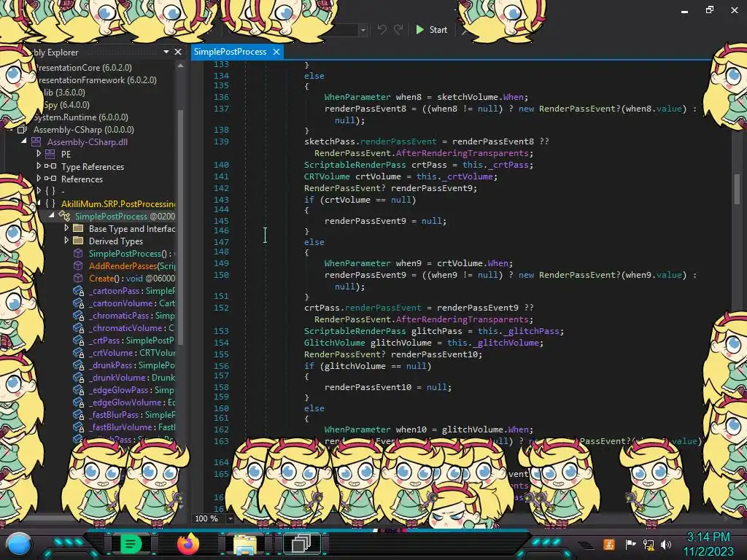Image resolution: width=747 pixels, height=560 pixels.
Task: Expand the Base Type and Interfaces folder
Action: (x=66, y=228)
